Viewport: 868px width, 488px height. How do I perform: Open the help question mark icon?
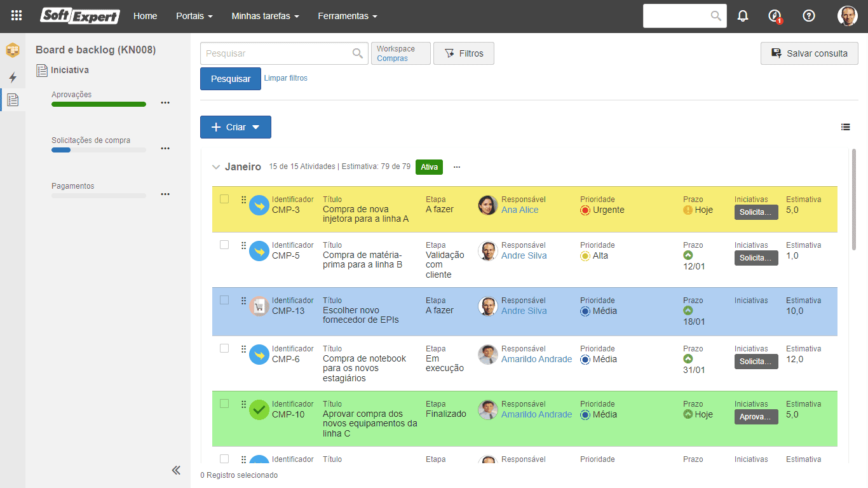pos(809,16)
